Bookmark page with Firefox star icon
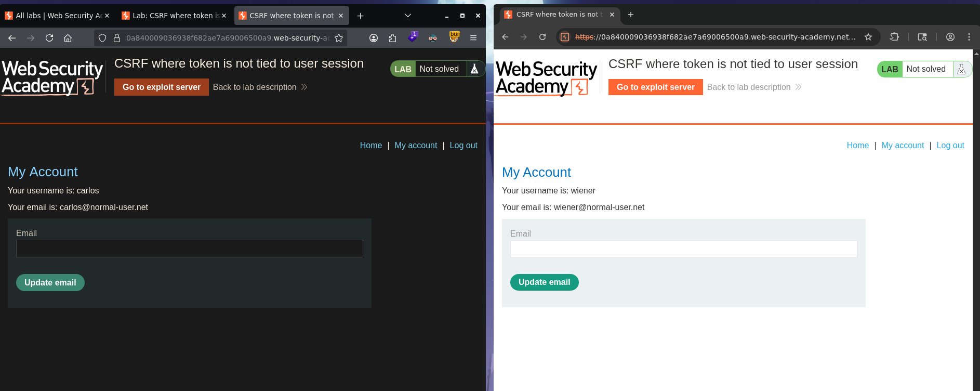Screen dimensions: 980x391 [x=339, y=38]
